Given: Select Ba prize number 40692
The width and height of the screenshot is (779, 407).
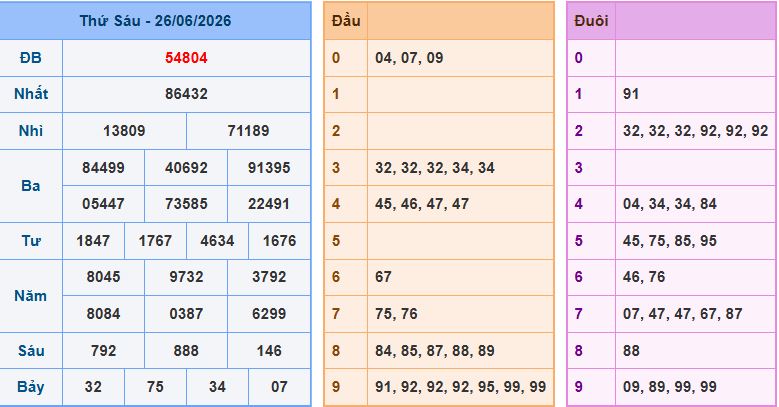Looking at the screenshot, I should (x=186, y=167).
